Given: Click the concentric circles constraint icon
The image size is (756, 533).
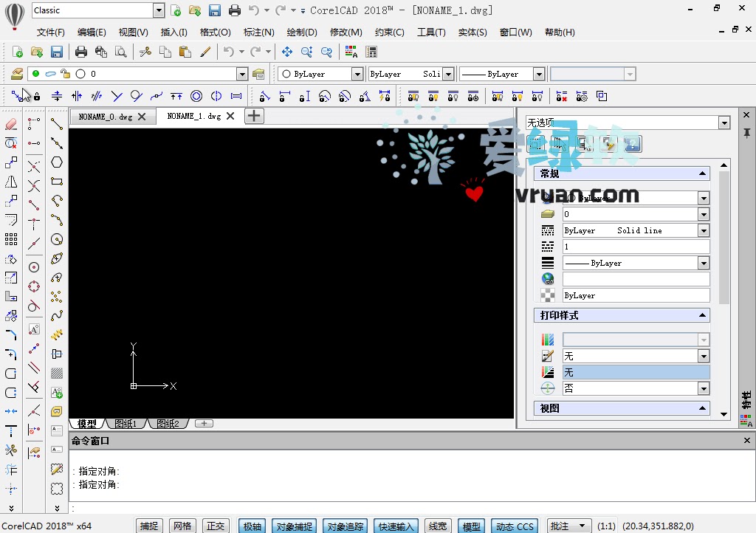Looking at the screenshot, I should point(196,96).
